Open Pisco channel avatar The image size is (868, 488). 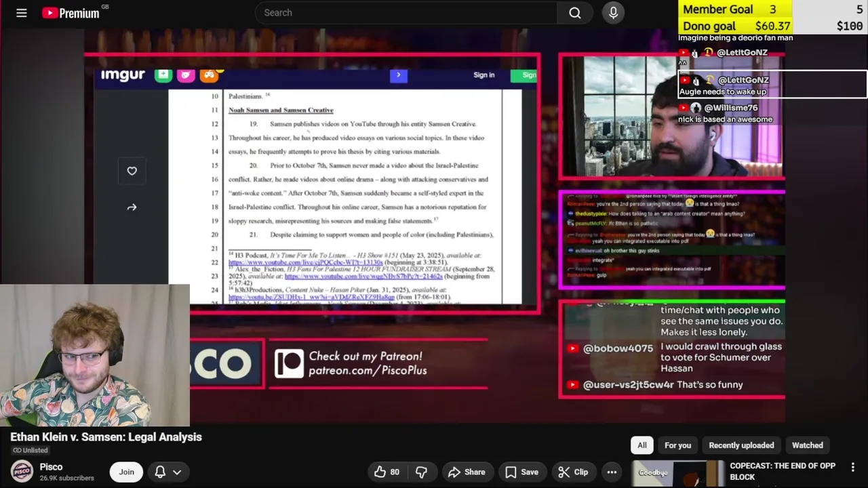[x=22, y=472]
